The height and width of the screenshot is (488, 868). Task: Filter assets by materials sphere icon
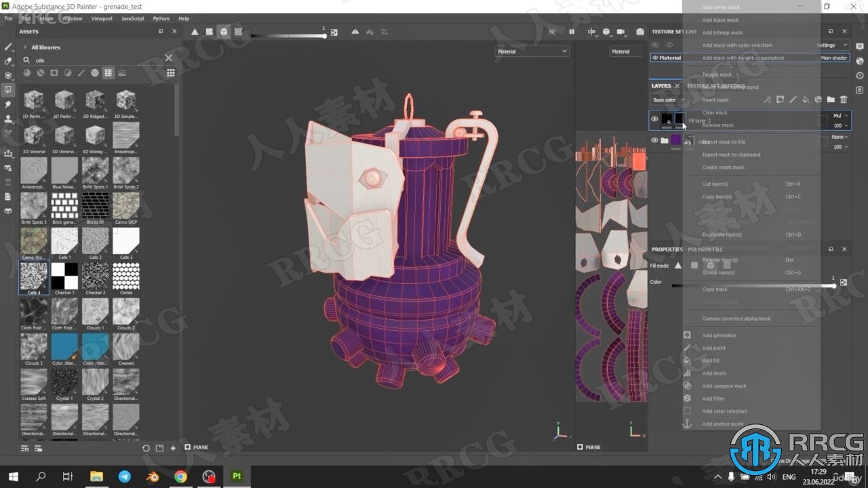(x=27, y=73)
